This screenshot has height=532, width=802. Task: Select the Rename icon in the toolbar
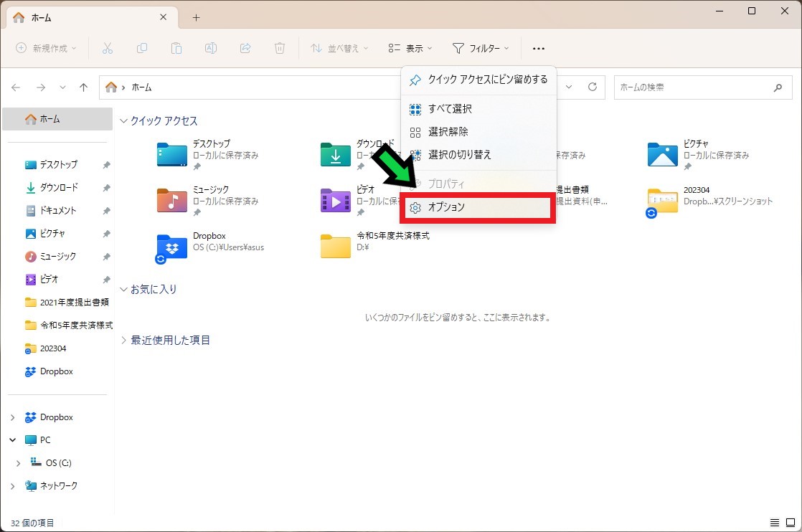[209, 48]
